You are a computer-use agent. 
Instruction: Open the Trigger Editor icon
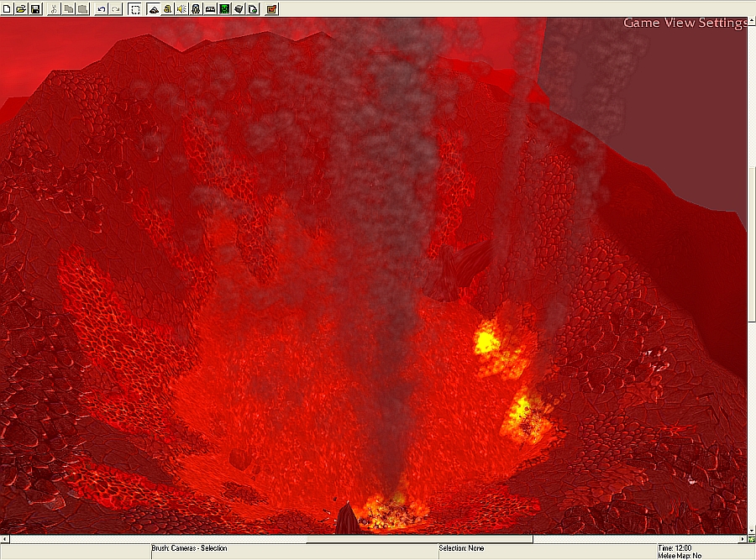coord(167,8)
